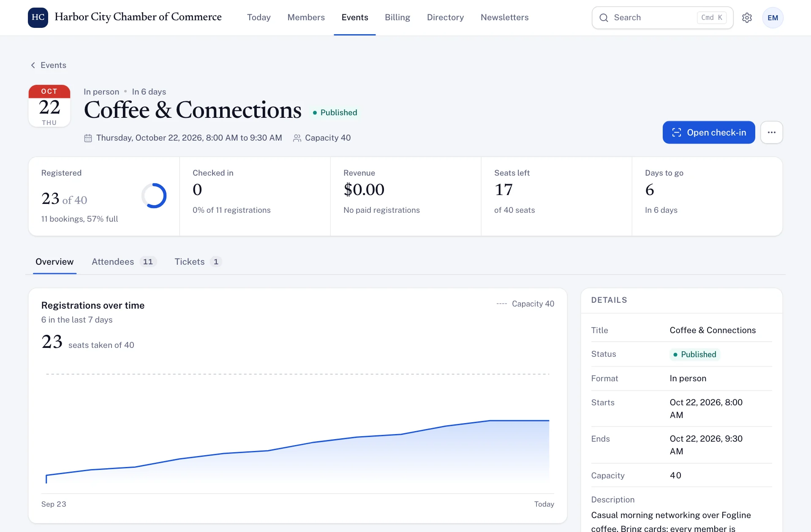Click Harbor City Chamber of Commerce title
The height and width of the screenshot is (532, 811).
point(138,17)
